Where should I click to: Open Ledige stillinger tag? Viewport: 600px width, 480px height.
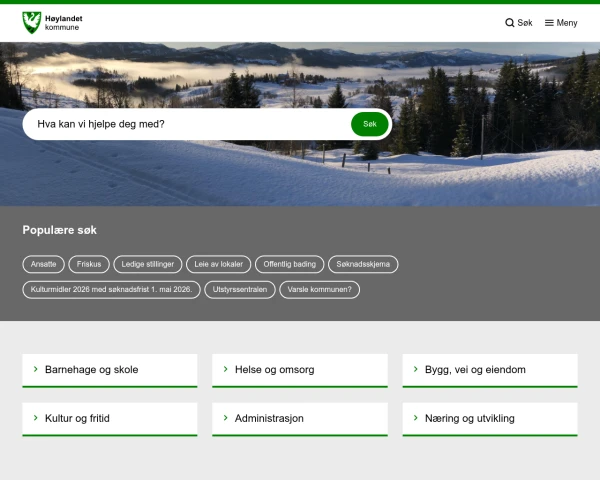148,264
